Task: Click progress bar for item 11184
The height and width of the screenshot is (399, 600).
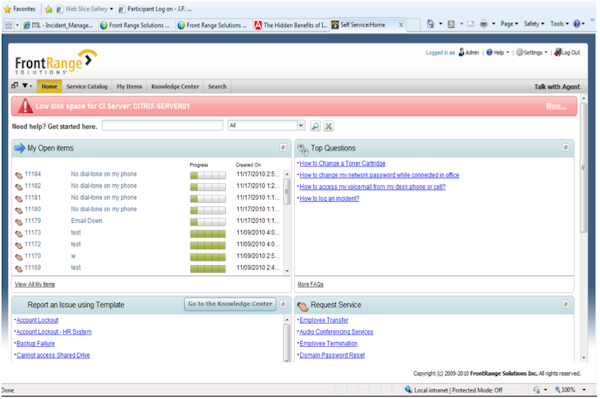Action: coord(208,175)
